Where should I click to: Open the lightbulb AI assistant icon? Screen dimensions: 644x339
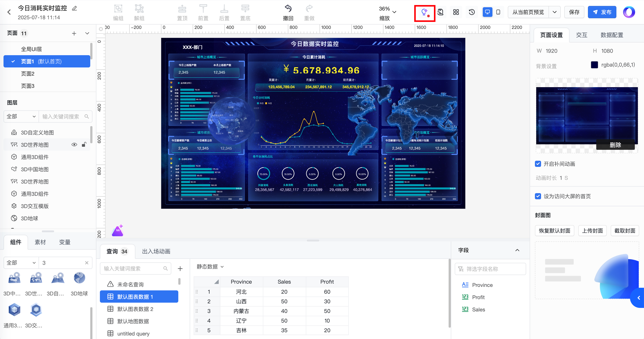point(424,12)
